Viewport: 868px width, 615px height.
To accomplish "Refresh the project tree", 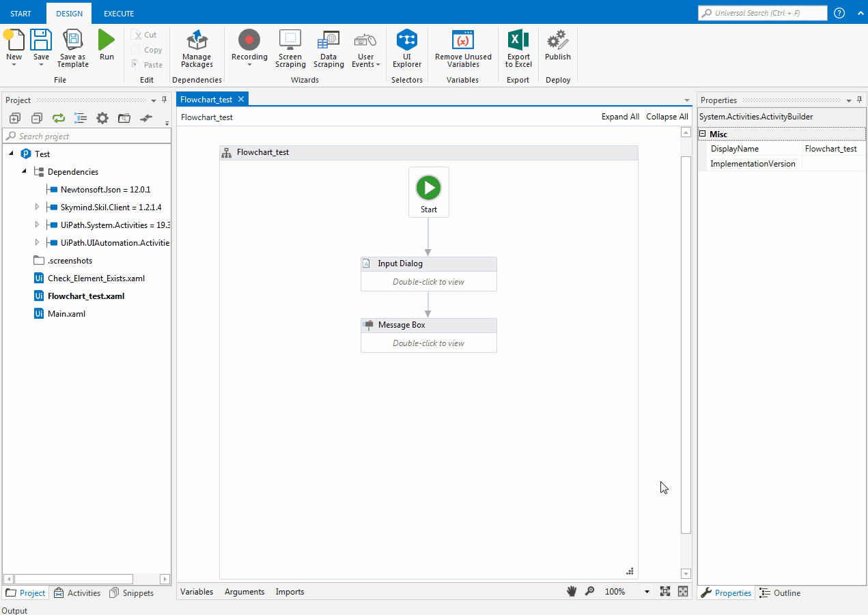I will [59, 118].
